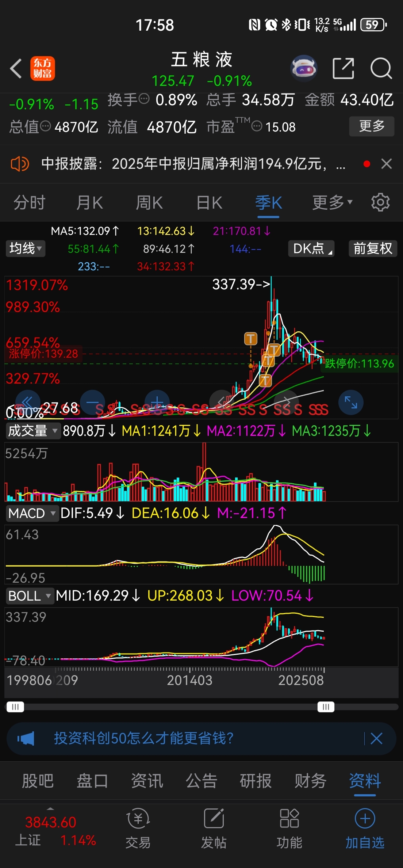Open the AI robot assistant avatar
This screenshot has width=403, height=868.
point(304,68)
